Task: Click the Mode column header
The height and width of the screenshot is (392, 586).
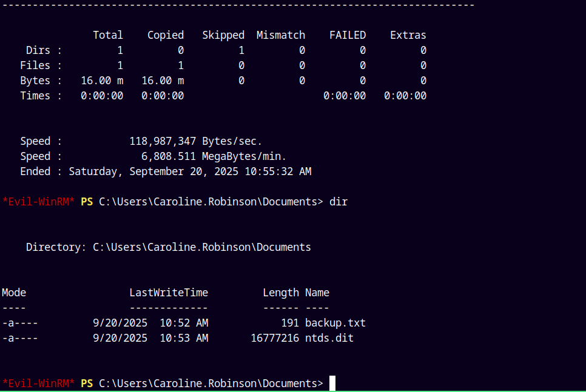Action: [14, 293]
